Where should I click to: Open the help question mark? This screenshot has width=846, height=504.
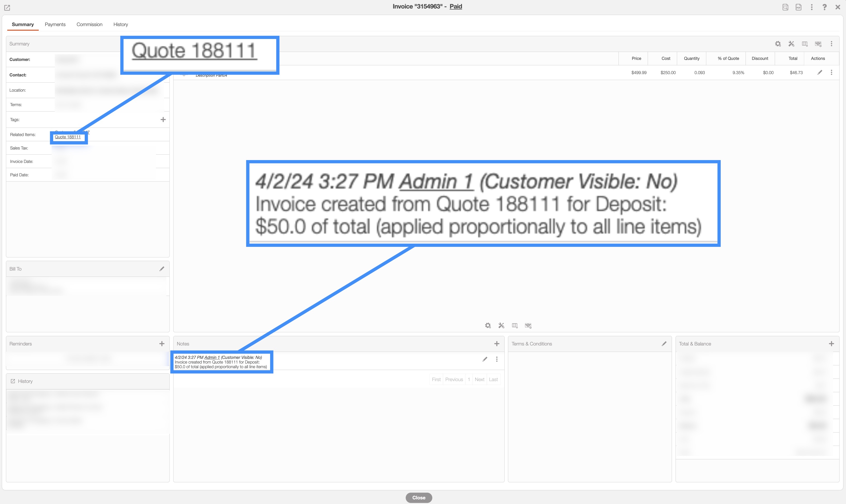click(x=825, y=7)
